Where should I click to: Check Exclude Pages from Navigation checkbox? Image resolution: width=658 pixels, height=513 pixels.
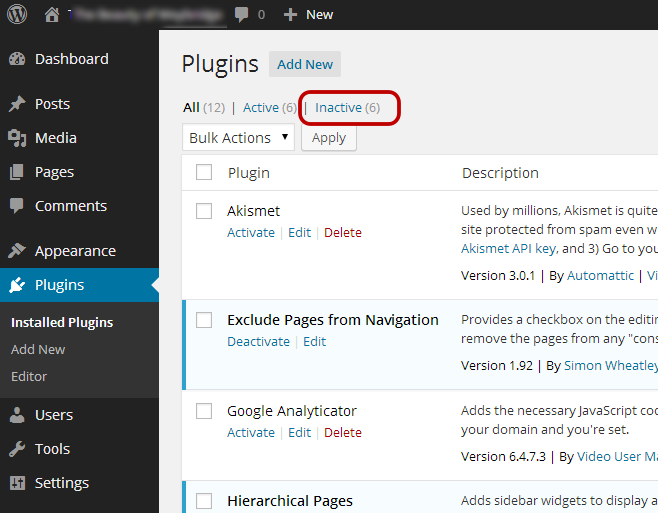[204, 320]
